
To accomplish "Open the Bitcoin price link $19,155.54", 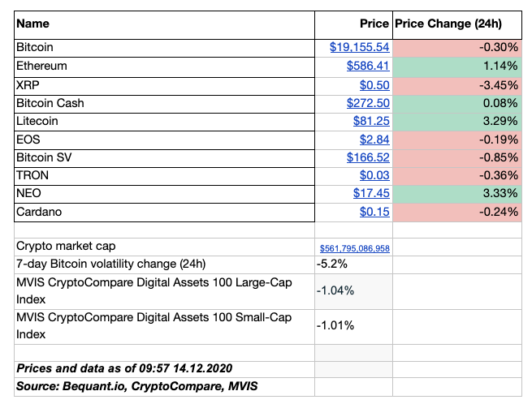I will [x=359, y=48].
